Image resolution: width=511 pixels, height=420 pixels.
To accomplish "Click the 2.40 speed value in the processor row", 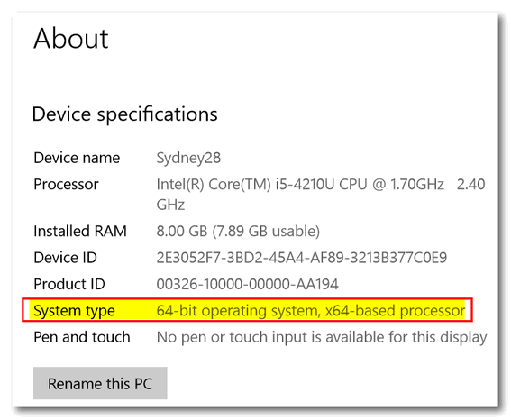I will 471,185.
